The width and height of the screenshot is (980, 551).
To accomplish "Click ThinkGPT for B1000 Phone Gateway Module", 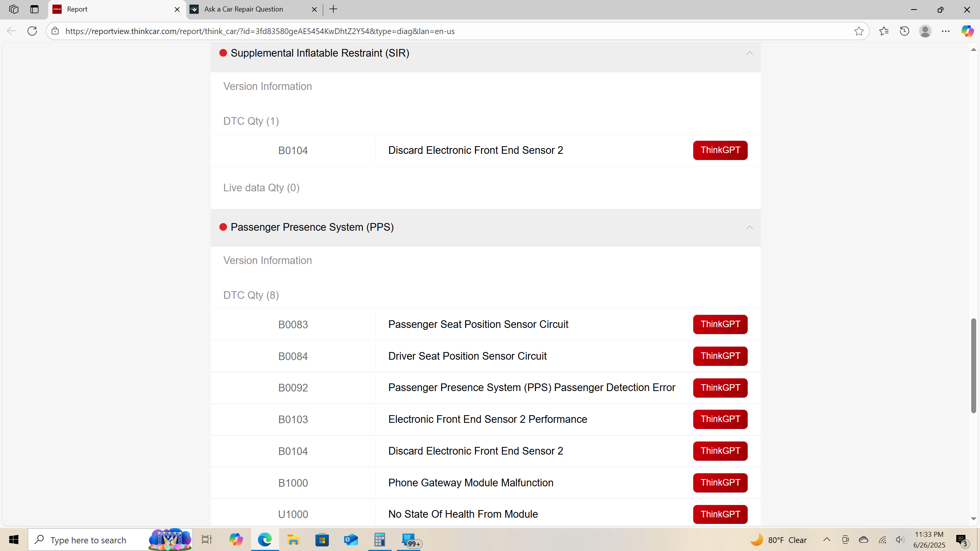I will pos(720,483).
